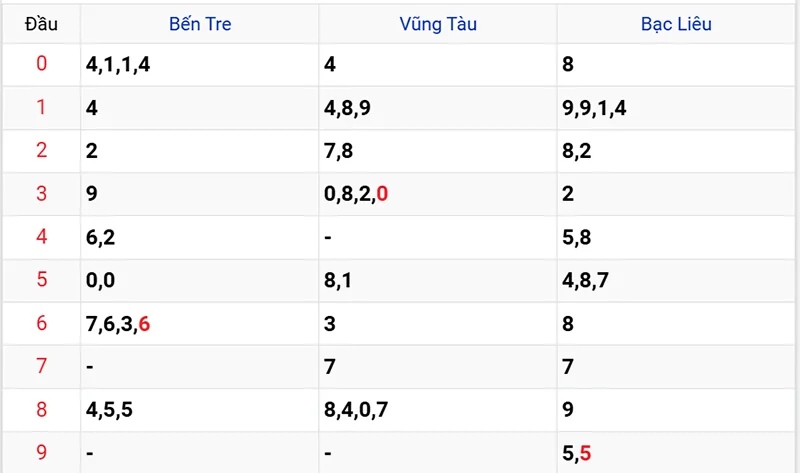Click the Đầu column header

(41, 24)
